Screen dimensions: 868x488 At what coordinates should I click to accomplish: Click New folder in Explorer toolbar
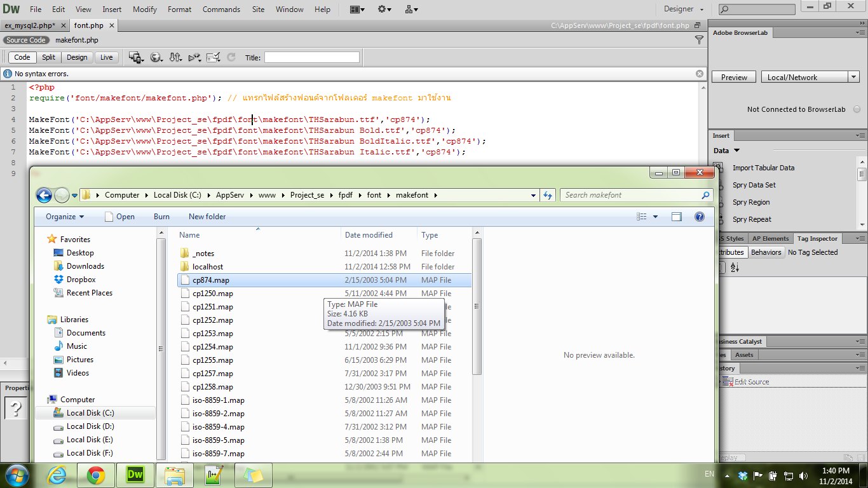tap(207, 217)
